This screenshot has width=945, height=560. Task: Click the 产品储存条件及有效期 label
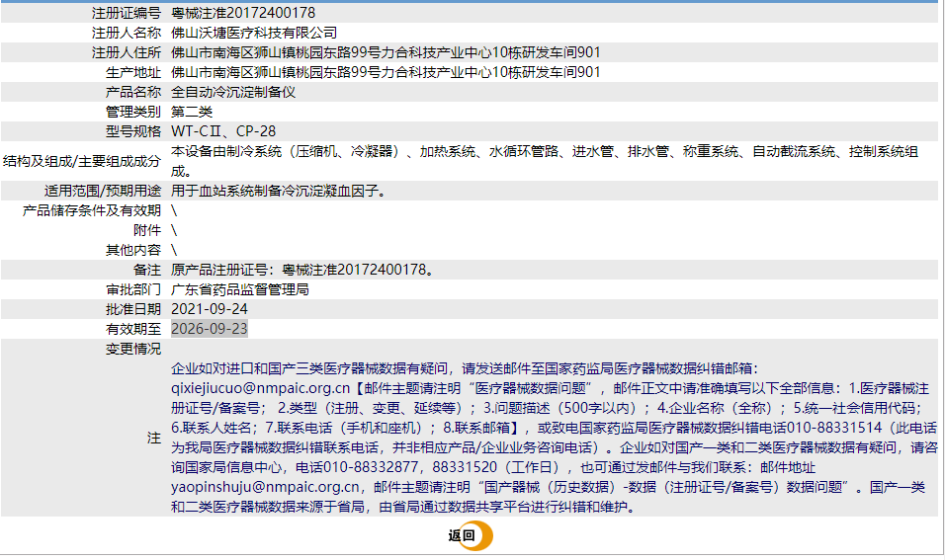(x=92, y=210)
